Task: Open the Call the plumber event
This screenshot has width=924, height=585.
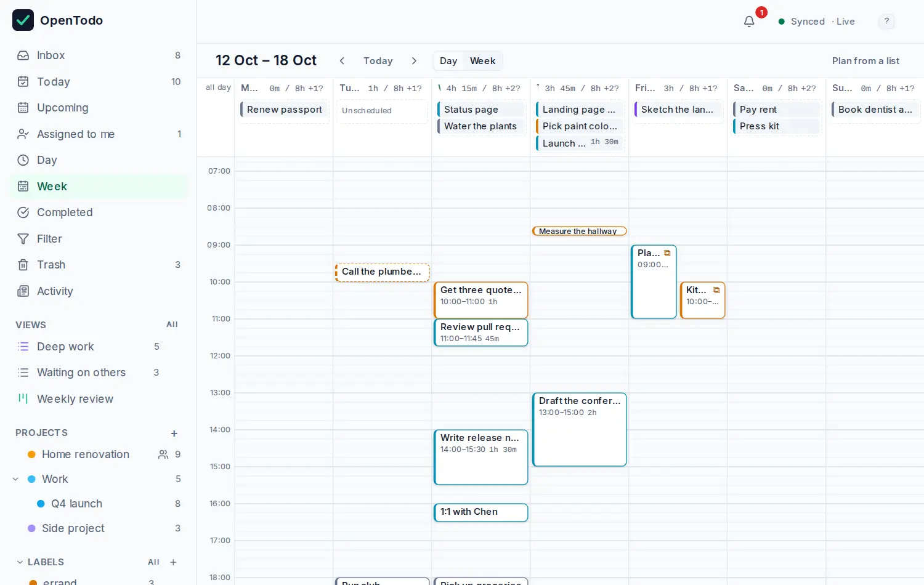Action: [383, 272]
